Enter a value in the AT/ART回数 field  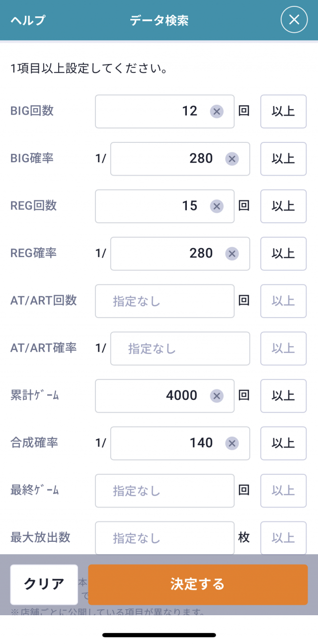[164, 301]
